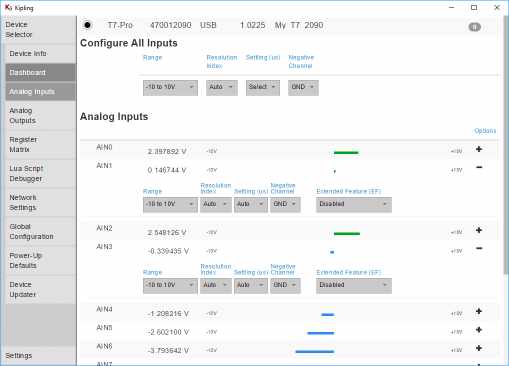Expand AIN5 options via plus icon
Screen dimensions: 509x366
pos(479,330)
